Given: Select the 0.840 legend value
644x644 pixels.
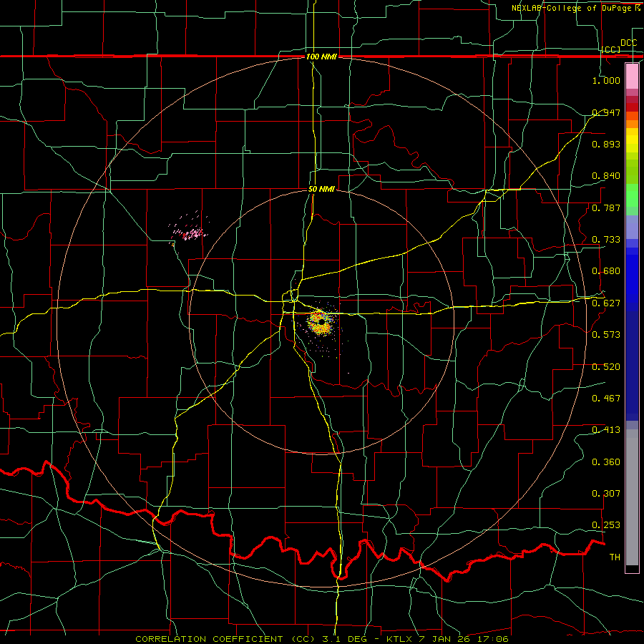Looking at the screenshot, I should pyautogui.click(x=606, y=176).
